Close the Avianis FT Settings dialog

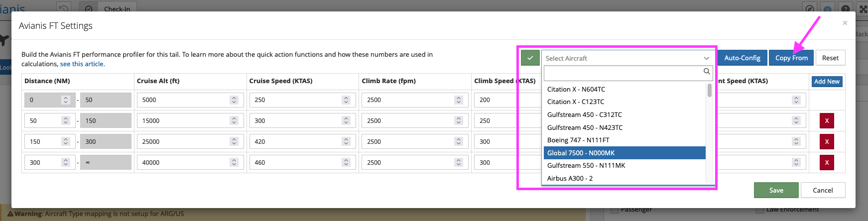(845, 23)
